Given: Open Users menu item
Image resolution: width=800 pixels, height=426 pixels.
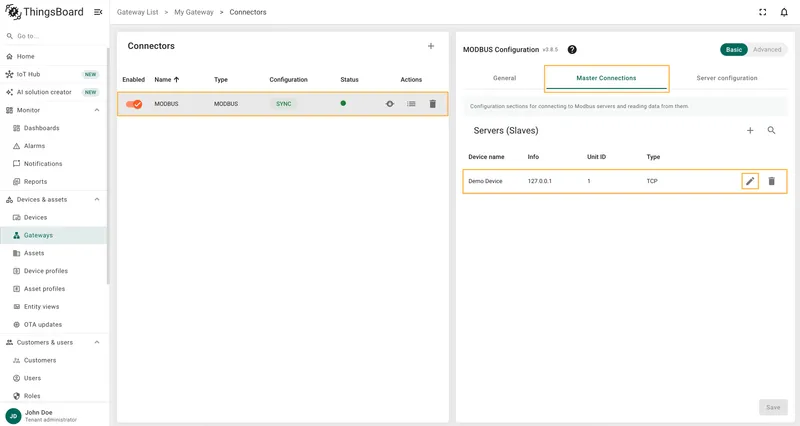Looking at the screenshot, I should [x=54, y=378].
